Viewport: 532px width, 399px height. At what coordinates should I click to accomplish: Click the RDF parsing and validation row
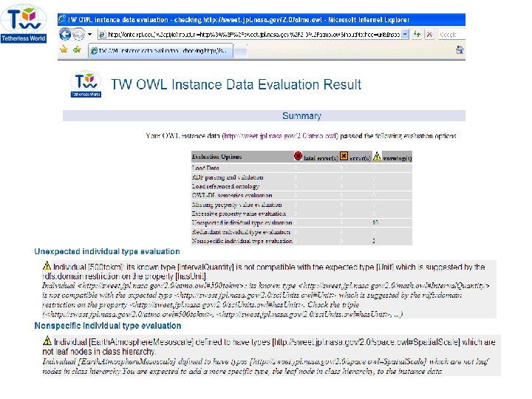tap(301, 177)
